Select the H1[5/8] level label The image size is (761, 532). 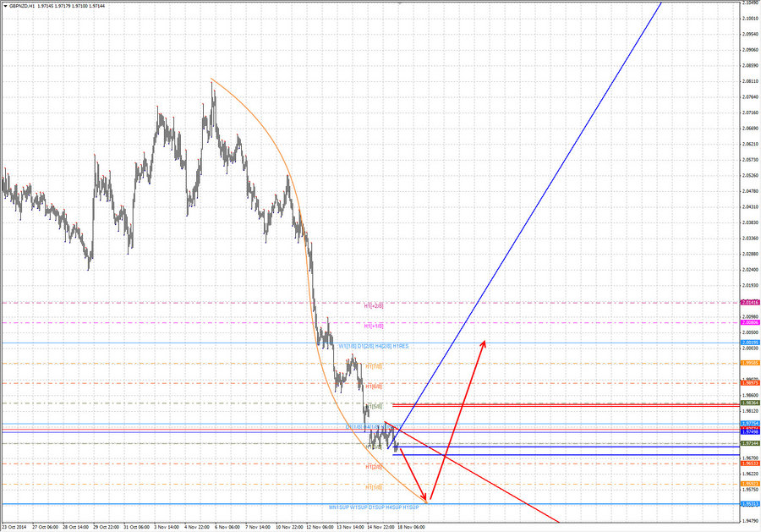[x=374, y=406]
